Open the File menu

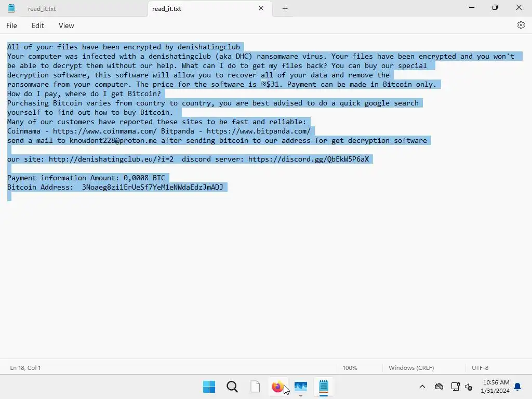(x=11, y=25)
